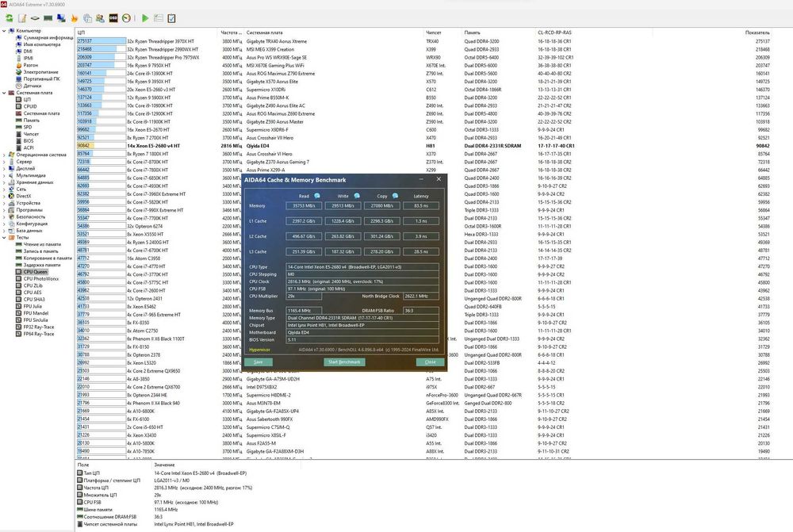The image size is (793, 532).
Task: Expand the DirectX tree node
Action: [3, 196]
